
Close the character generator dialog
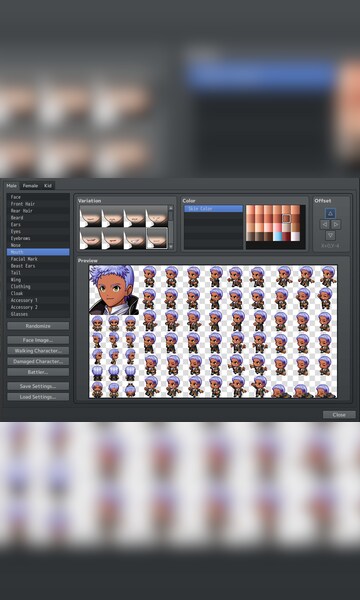339,415
